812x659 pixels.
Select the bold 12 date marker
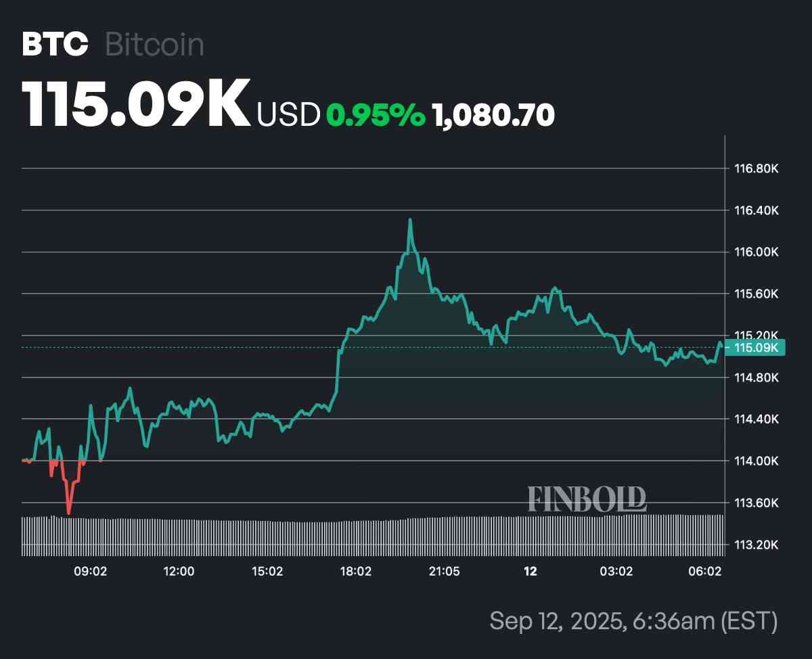[531, 572]
